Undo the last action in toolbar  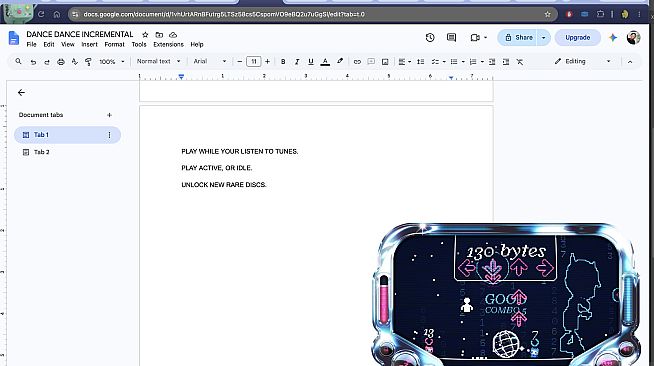point(33,62)
